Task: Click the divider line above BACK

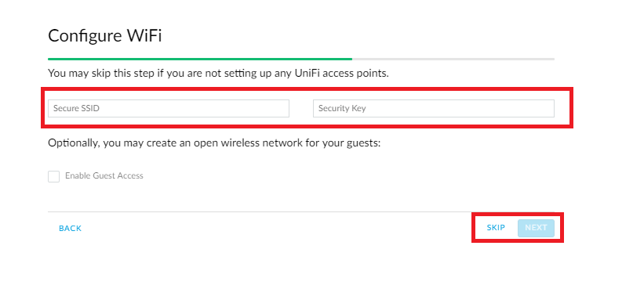Action: (x=301, y=211)
